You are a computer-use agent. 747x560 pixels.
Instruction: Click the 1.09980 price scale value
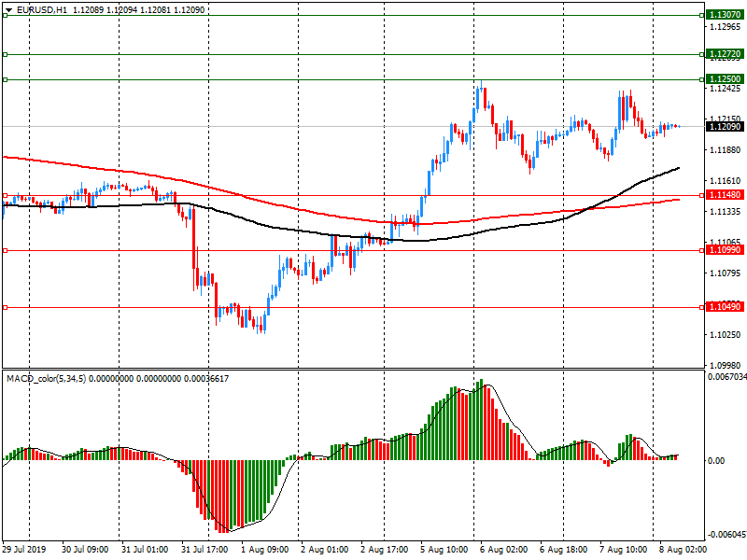pyautogui.click(x=726, y=365)
